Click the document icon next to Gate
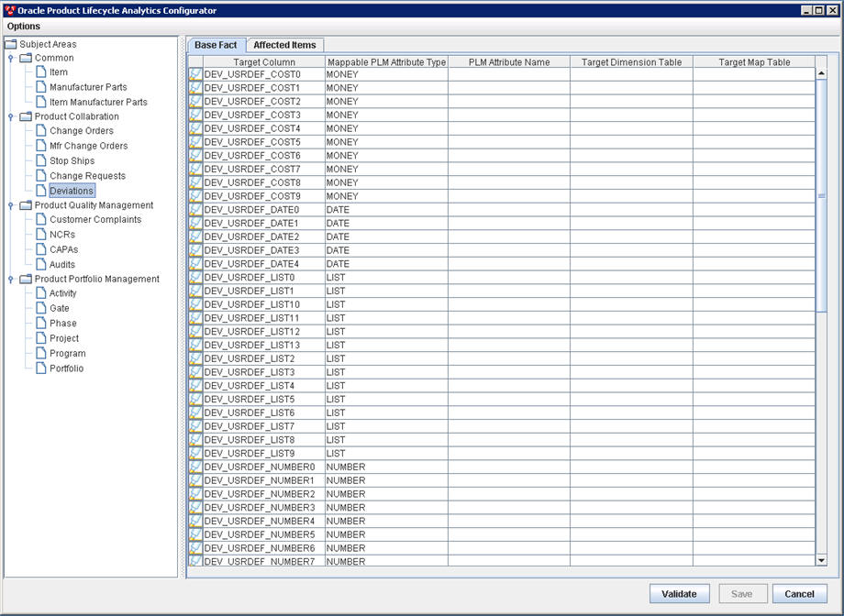This screenshot has height=616, width=844. point(41,308)
